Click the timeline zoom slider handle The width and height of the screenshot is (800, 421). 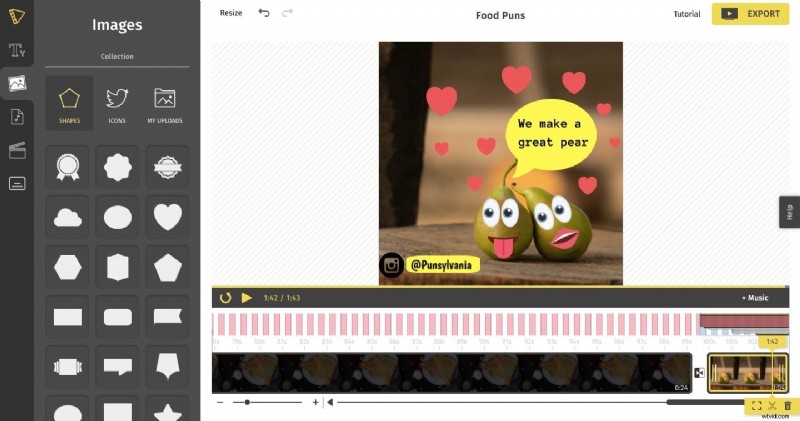point(247,402)
